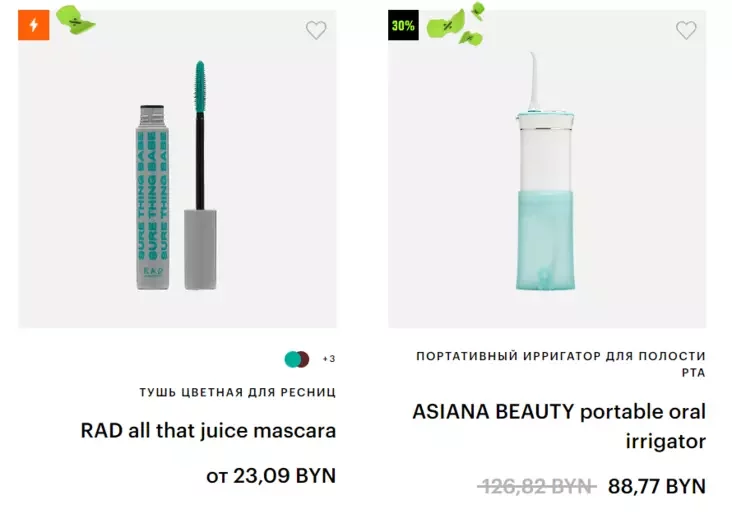Click the black 30% discount badge
The height and width of the screenshot is (514, 732).
tap(403, 26)
